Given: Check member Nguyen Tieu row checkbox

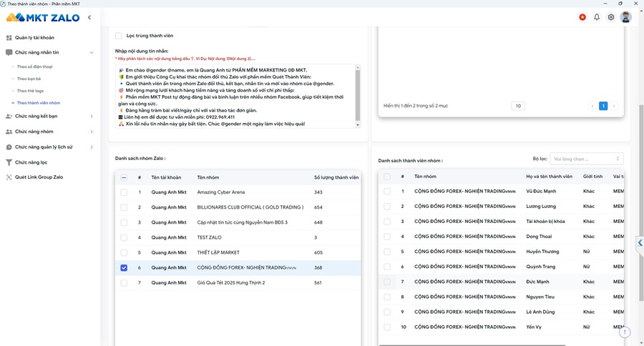Looking at the screenshot, I should [x=387, y=297].
